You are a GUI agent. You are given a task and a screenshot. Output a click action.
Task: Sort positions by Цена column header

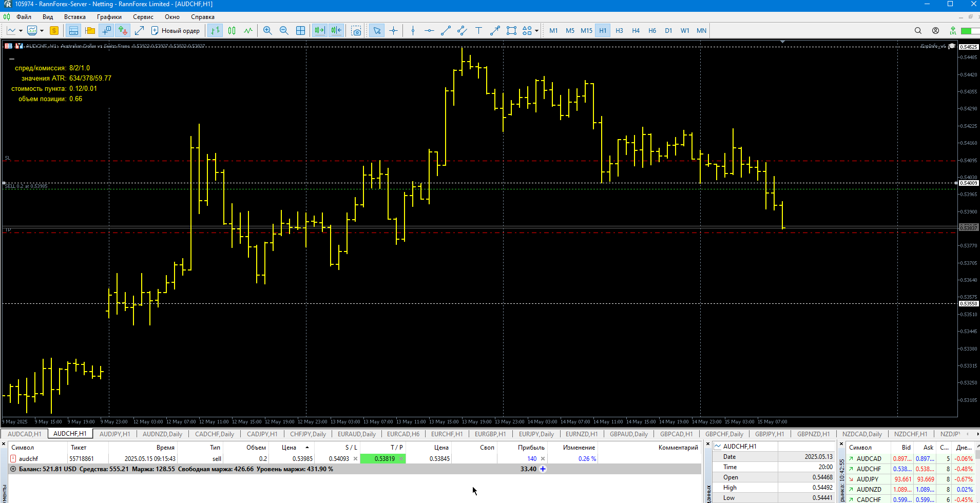(292, 448)
